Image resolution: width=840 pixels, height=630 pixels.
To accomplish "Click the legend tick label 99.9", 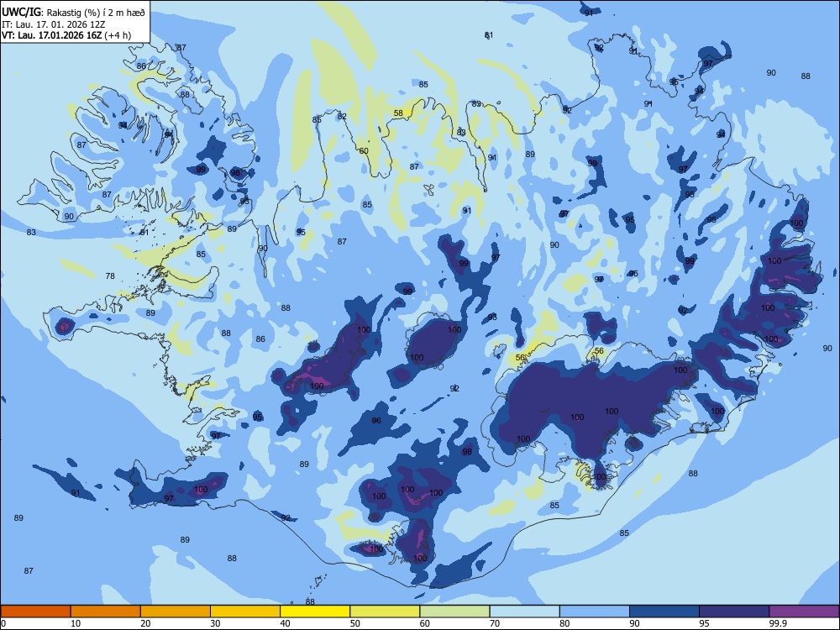I will [778, 623].
